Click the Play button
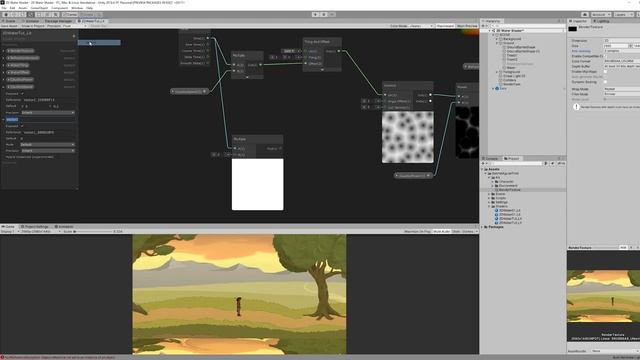 click(316, 15)
